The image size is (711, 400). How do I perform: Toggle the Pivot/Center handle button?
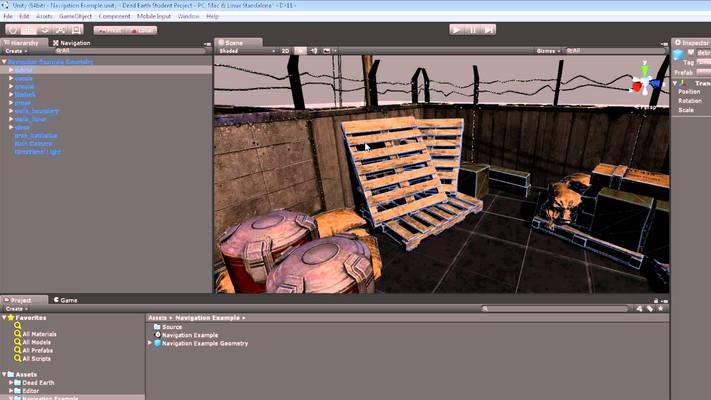click(109, 30)
